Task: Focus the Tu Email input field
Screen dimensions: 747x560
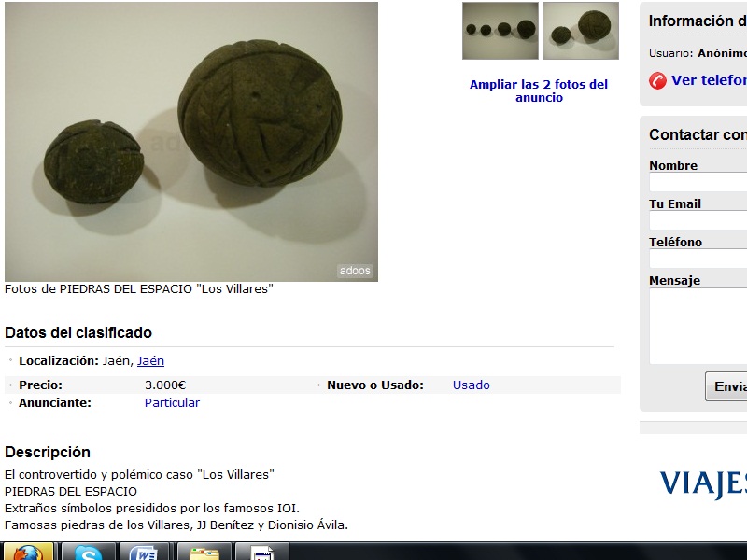Action: (x=698, y=220)
